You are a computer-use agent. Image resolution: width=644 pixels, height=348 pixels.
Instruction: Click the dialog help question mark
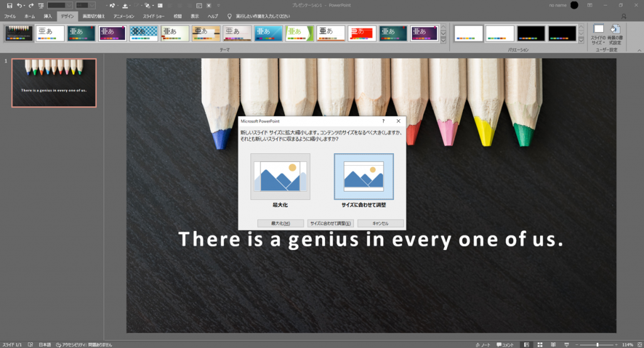[384, 121]
